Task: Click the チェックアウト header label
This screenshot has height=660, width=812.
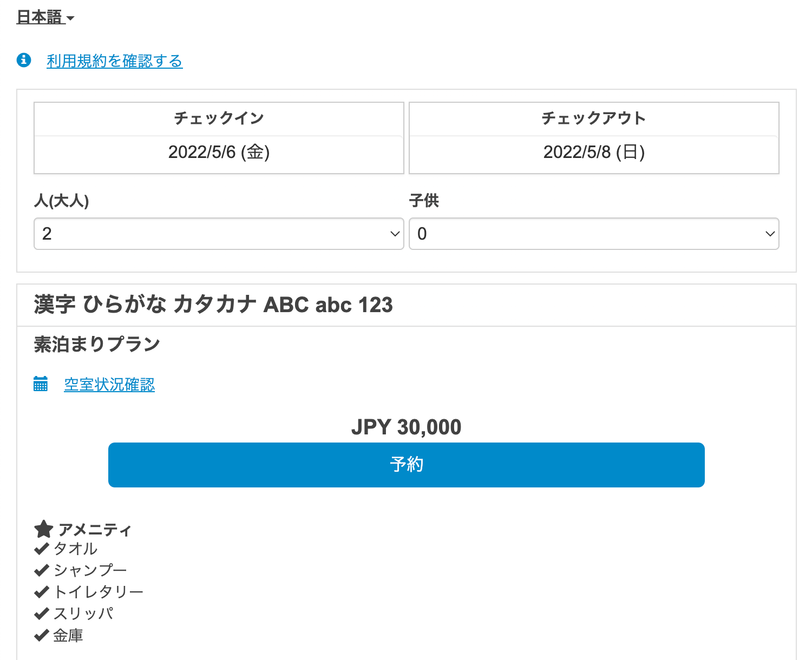Action: (x=594, y=118)
